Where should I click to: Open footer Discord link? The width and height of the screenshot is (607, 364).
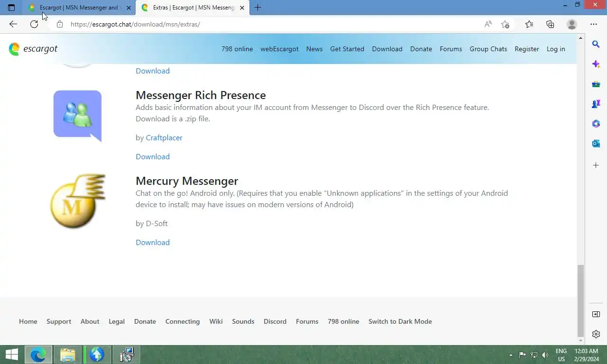point(275,321)
